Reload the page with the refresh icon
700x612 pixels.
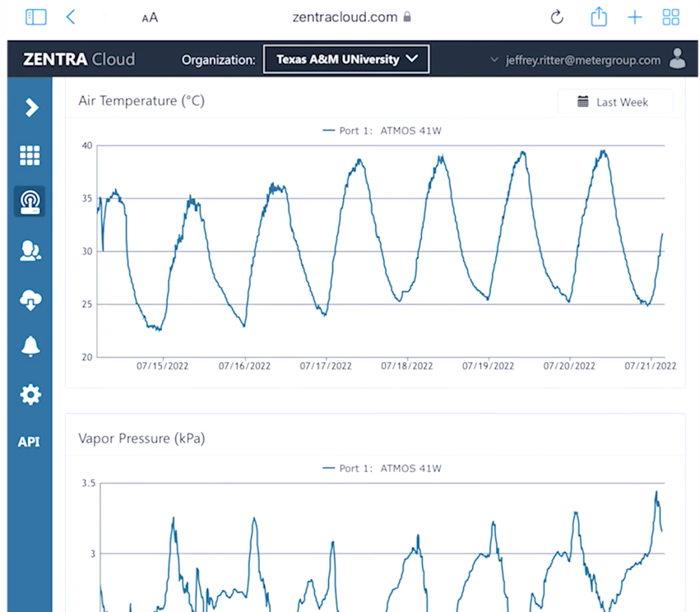pos(557,17)
